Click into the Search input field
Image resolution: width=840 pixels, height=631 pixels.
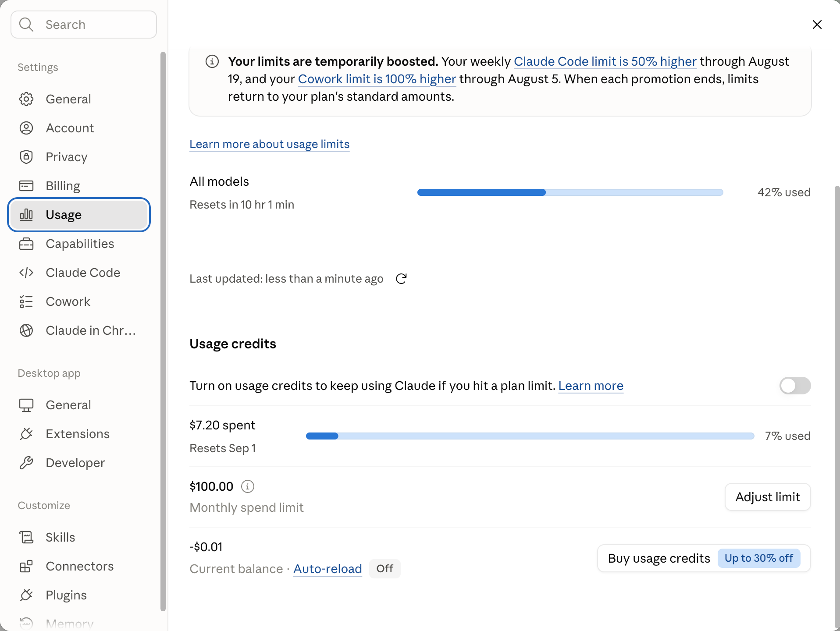tap(84, 25)
